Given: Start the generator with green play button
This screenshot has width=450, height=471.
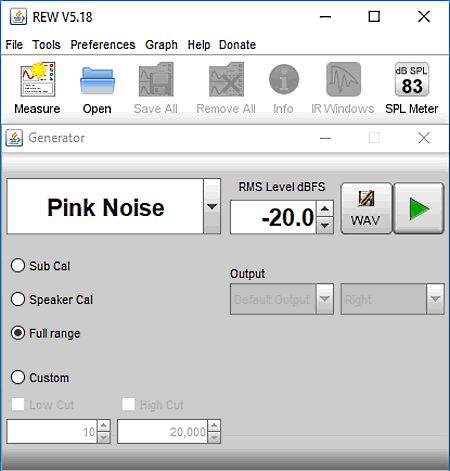Looking at the screenshot, I should (419, 208).
